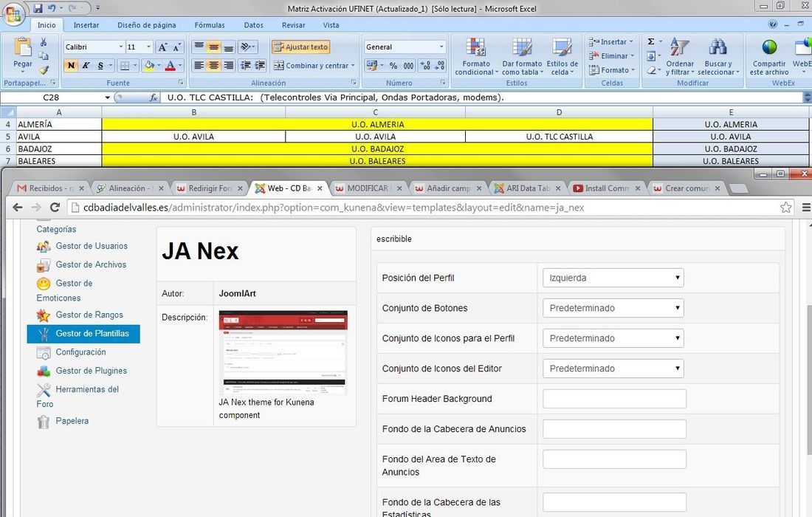Click the AutoSum sigma icon
This screenshot has width=812, height=517.
652,41
